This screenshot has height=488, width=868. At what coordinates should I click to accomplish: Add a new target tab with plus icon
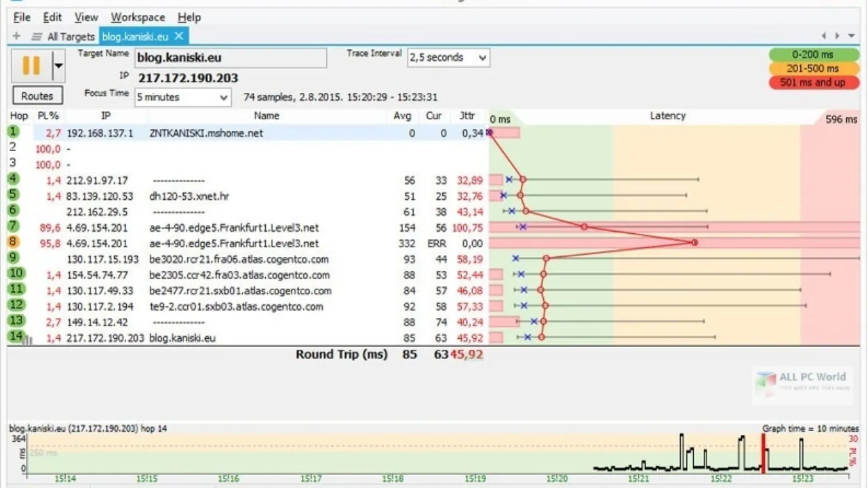(x=17, y=36)
